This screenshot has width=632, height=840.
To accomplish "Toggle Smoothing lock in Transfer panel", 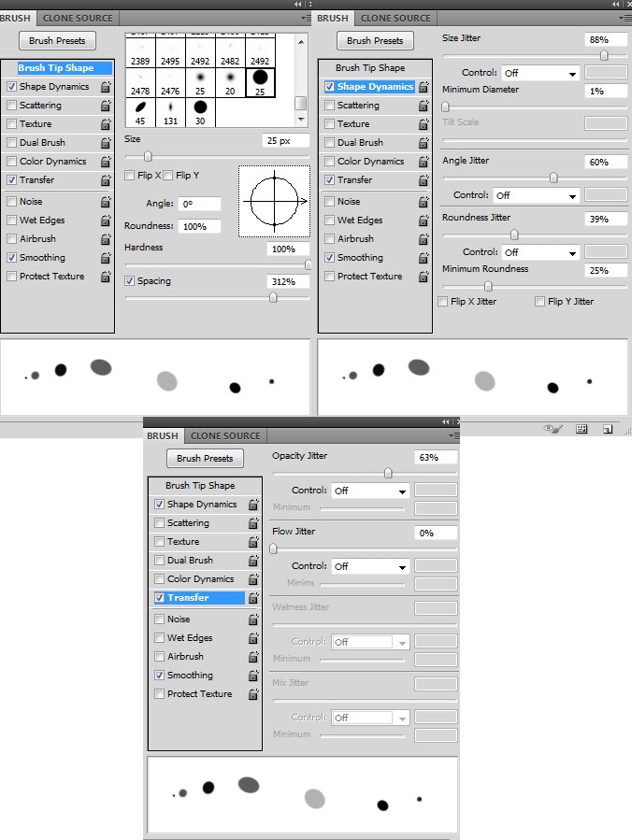I will click(253, 676).
